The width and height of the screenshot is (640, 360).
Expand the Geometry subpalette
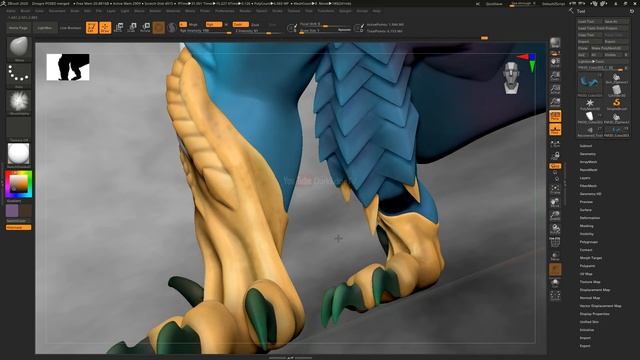(x=587, y=154)
